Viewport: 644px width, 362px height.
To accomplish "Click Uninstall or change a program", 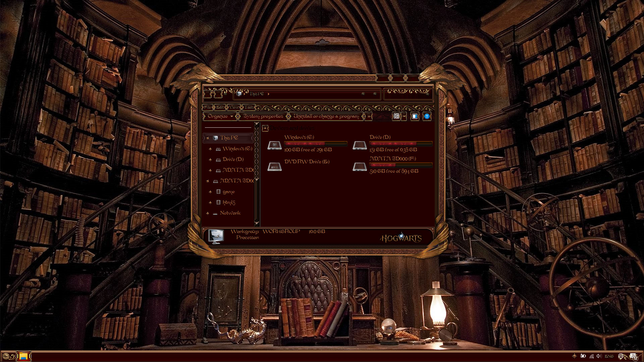I will (326, 116).
